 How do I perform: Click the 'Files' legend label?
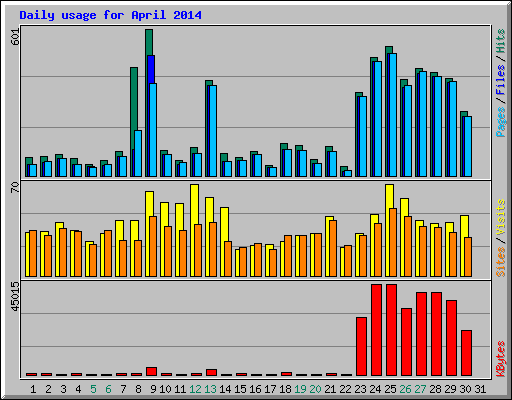[x=501, y=80]
